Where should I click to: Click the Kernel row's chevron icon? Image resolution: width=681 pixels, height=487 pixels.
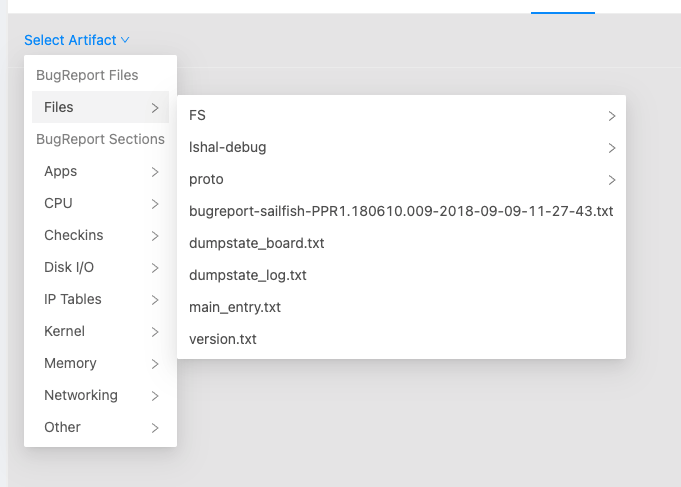point(155,331)
